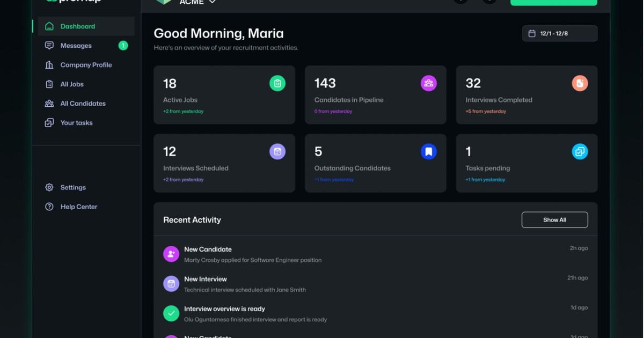
Task: Click the Your tasks checkbox icon
Action: point(49,123)
